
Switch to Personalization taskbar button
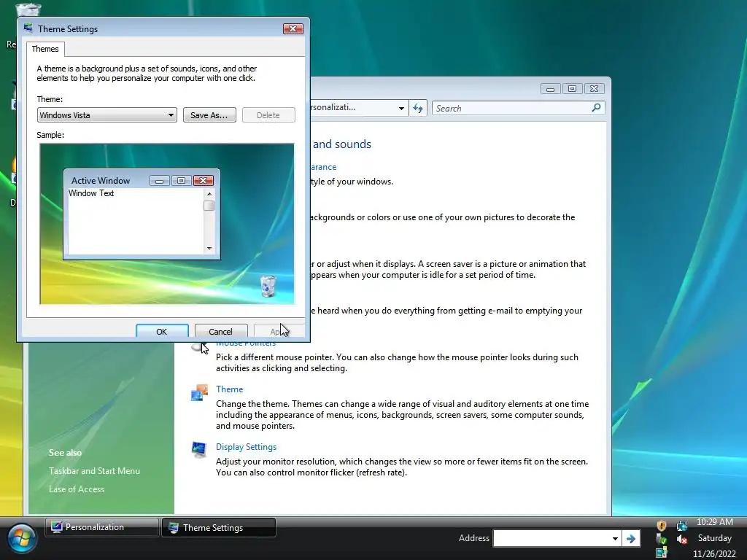pos(101,527)
